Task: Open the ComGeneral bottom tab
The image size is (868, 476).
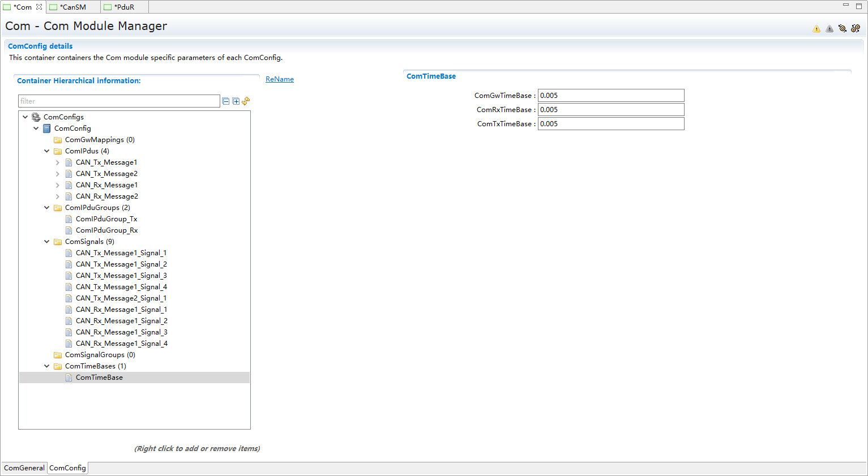Action: (24, 468)
